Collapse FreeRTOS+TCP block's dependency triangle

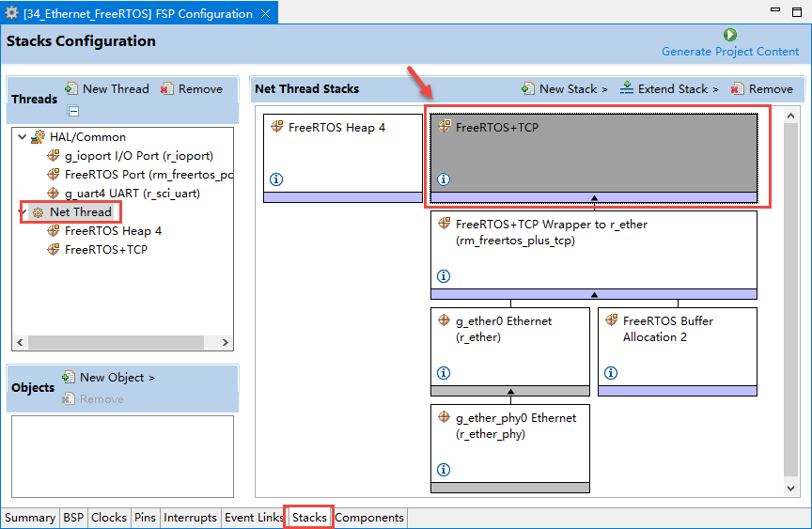(x=595, y=197)
